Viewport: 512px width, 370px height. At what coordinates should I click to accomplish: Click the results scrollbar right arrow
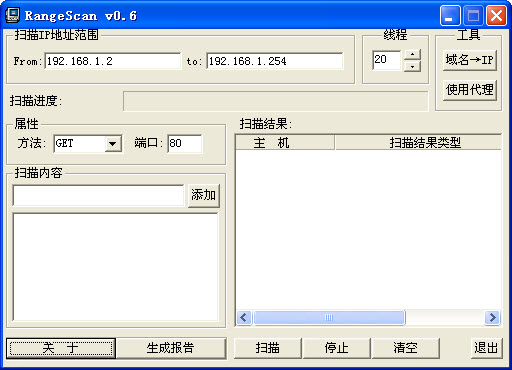492,317
